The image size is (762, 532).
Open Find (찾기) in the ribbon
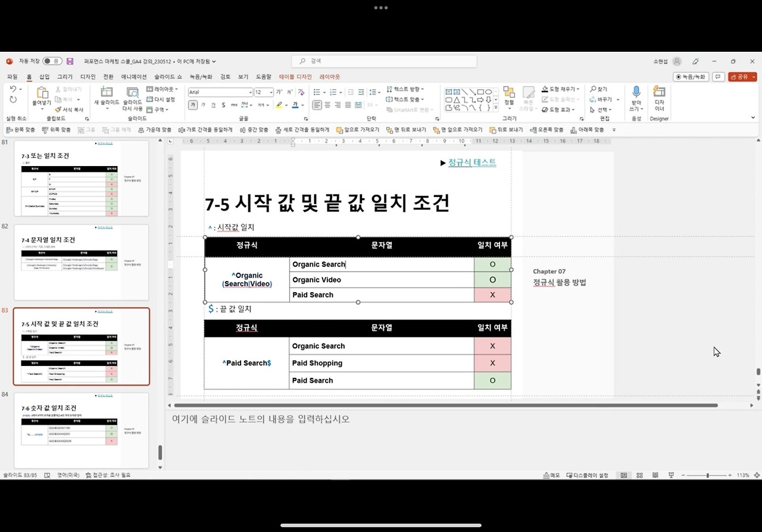(x=600, y=89)
